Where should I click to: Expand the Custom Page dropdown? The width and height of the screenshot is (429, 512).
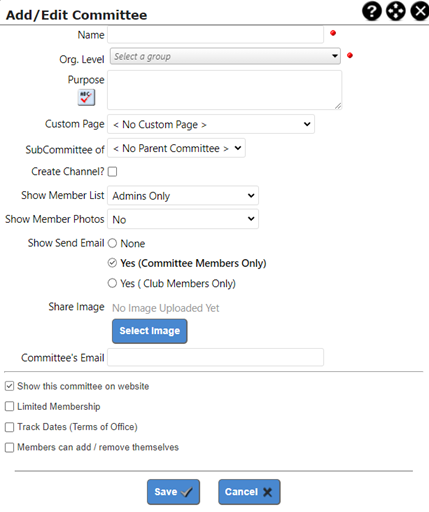211,124
